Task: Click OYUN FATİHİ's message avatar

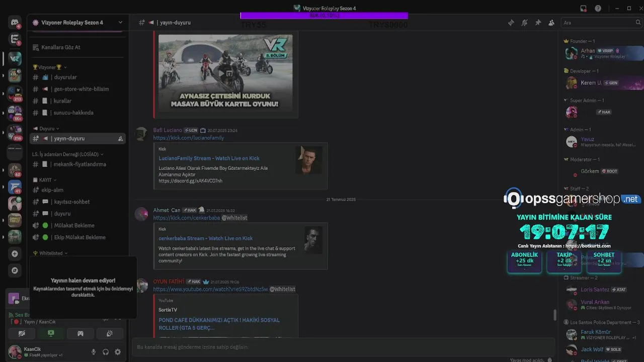Action: (141, 286)
